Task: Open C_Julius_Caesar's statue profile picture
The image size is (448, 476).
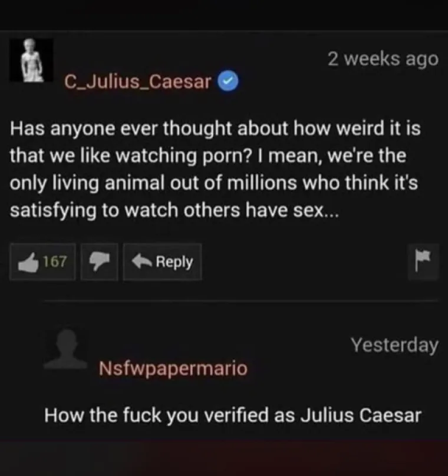Action: coord(31,60)
